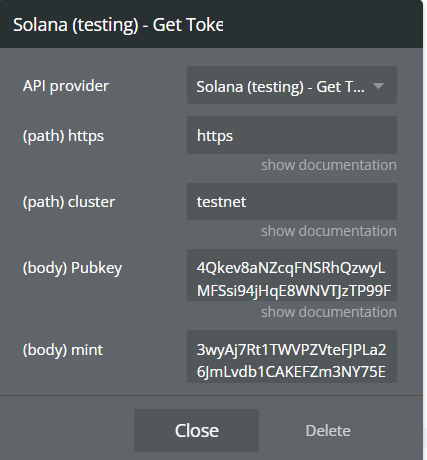Image resolution: width=427 pixels, height=460 pixels.
Task: Click the API provider label
Action: coord(66,86)
